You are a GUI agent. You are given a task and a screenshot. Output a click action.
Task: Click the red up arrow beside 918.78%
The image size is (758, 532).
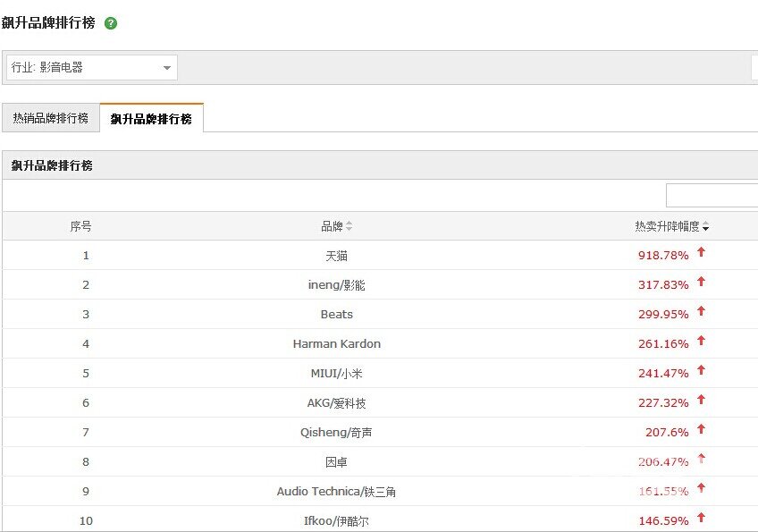(x=701, y=252)
